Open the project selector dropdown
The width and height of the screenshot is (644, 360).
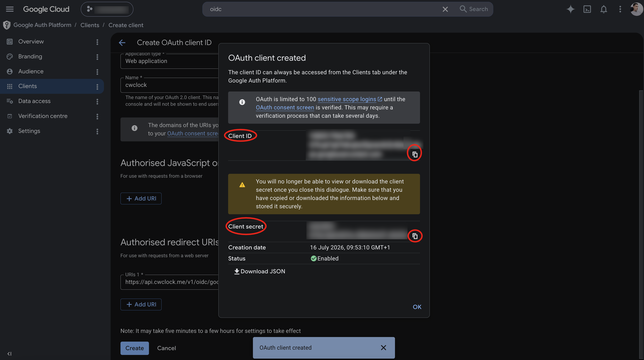pos(107,9)
